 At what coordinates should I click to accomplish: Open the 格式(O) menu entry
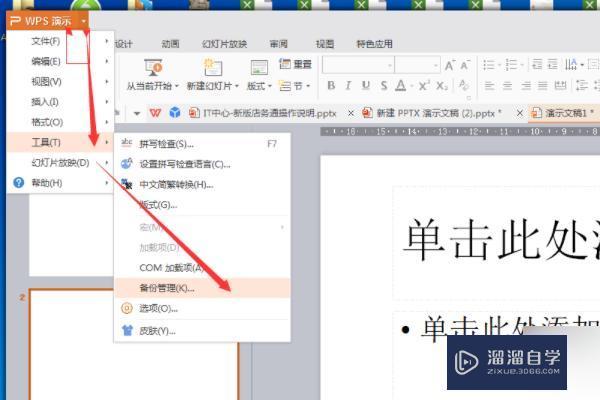pos(60,122)
